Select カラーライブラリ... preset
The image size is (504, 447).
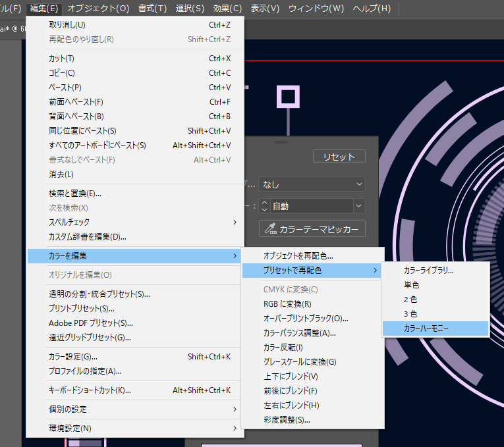click(x=435, y=271)
